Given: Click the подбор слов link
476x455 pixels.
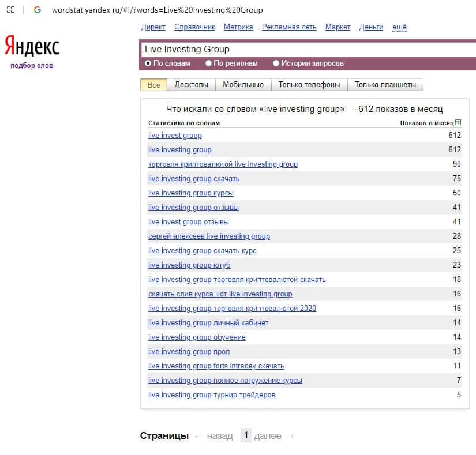Looking at the screenshot, I should coord(32,66).
